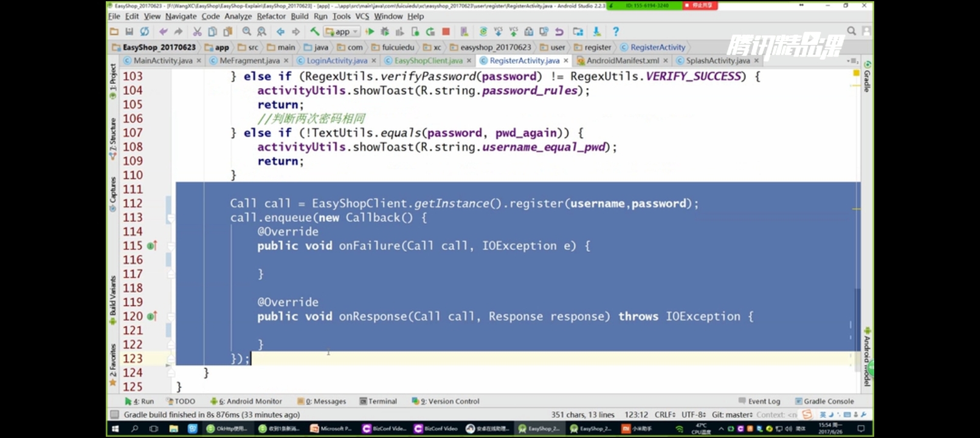Viewport: 980px width, 438px height.
Task: Open the Git master branch selector
Action: 732,415
